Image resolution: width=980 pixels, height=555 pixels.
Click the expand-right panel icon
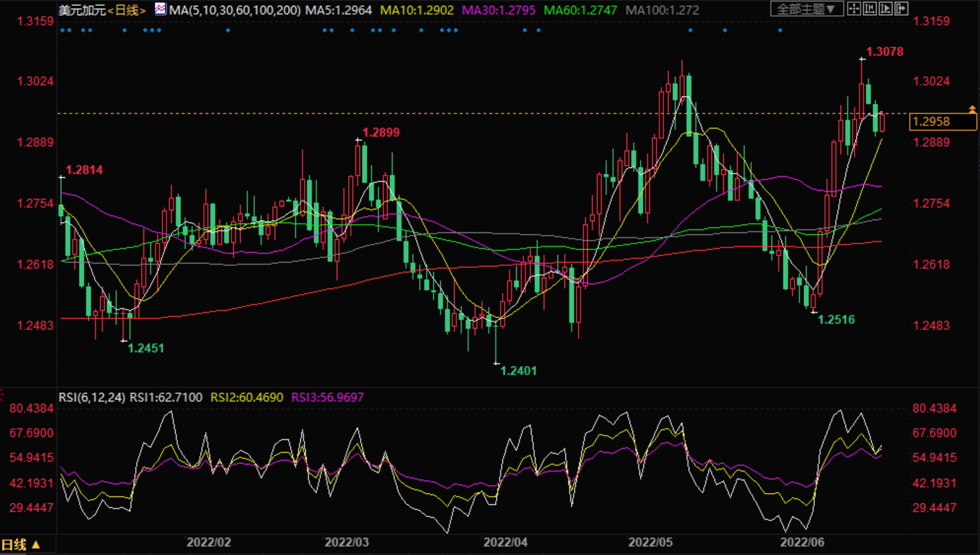[901, 9]
